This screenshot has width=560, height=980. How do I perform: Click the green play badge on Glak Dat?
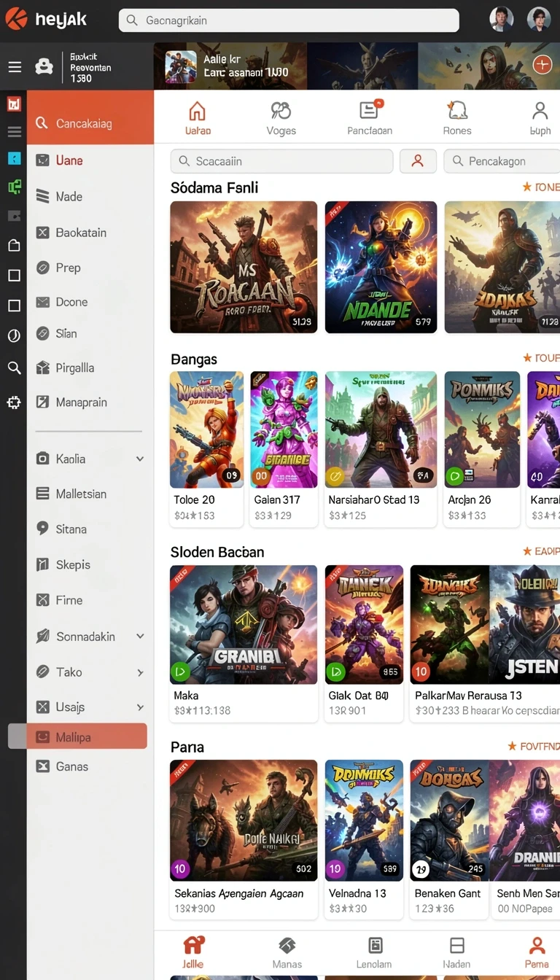coord(336,672)
